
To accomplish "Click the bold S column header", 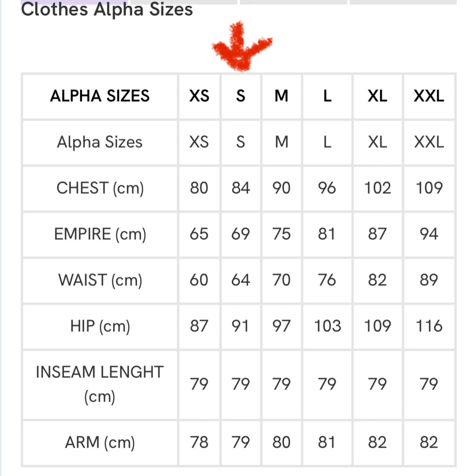I will click(240, 96).
